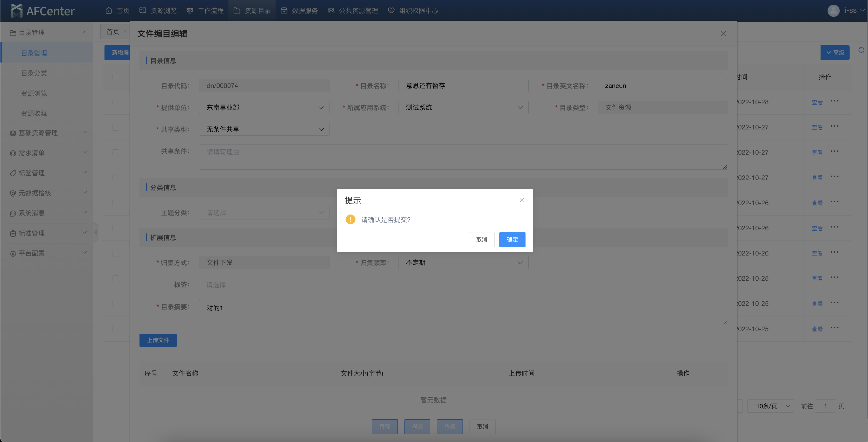Click the 暂存 button

(x=385, y=426)
